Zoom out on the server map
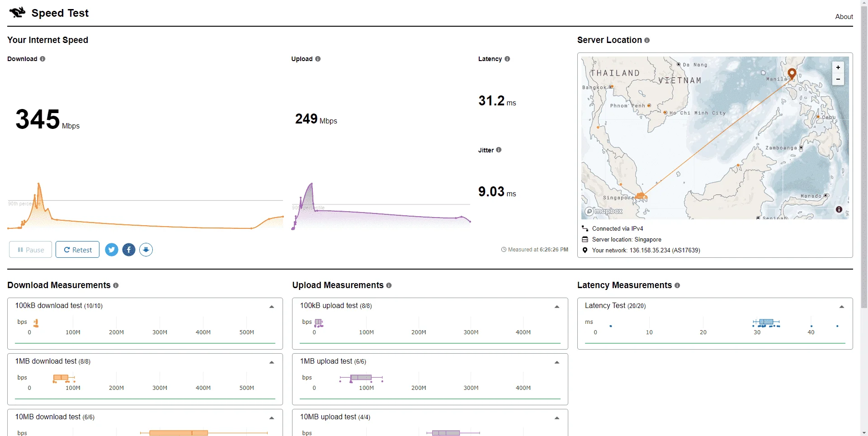Viewport: 868px width, 436px height. [838, 79]
